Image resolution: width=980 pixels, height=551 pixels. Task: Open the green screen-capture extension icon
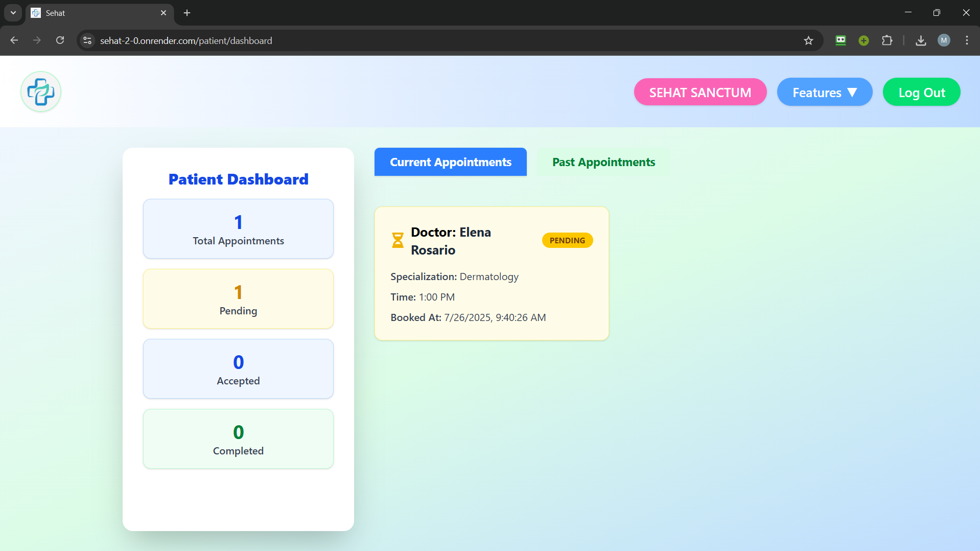tap(841, 40)
